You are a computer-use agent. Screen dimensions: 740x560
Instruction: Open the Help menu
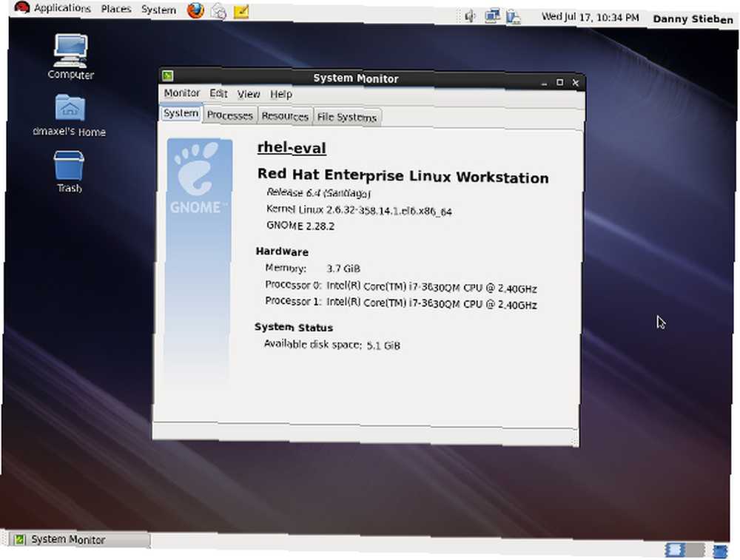click(x=280, y=95)
